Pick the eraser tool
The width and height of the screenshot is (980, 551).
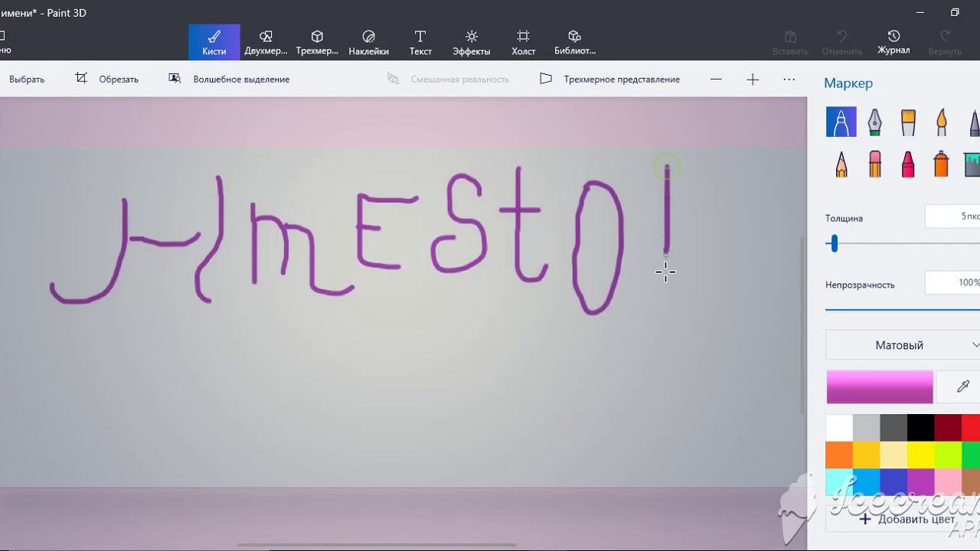coord(874,164)
